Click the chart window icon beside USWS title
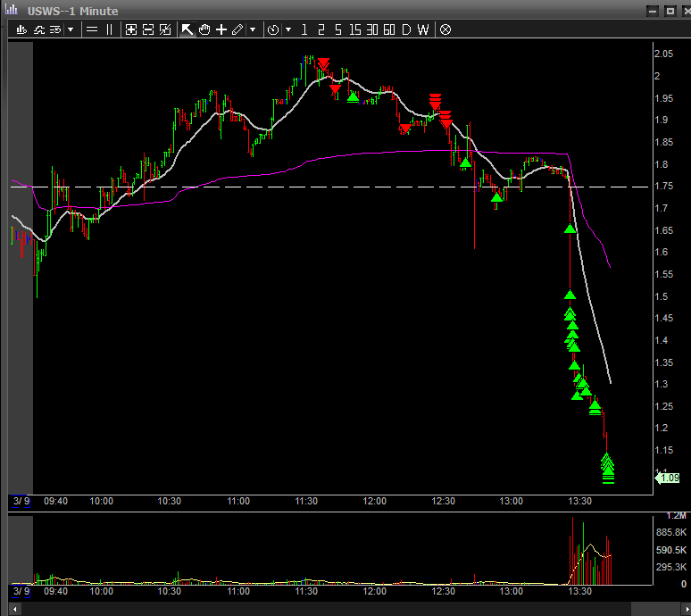 pyautogui.click(x=12, y=10)
